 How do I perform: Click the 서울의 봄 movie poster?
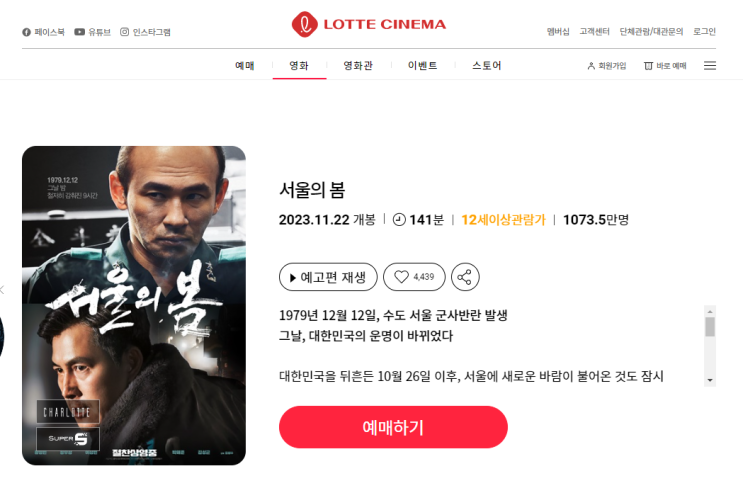(x=134, y=306)
